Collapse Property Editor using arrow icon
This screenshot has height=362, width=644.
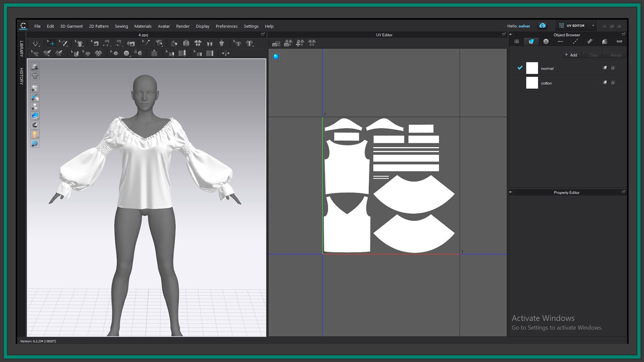click(x=511, y=192)
